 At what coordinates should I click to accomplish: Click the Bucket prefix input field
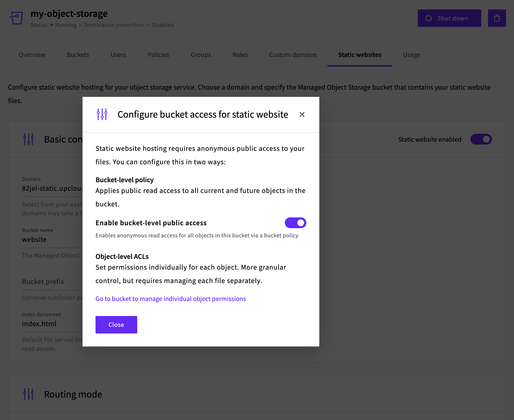(x=52, y=282)
